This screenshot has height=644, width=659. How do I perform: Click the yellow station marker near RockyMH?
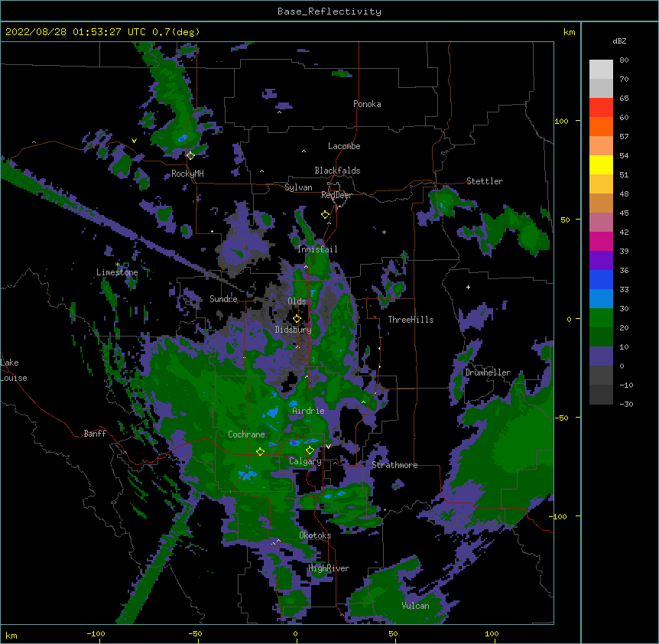pos(190,155)
